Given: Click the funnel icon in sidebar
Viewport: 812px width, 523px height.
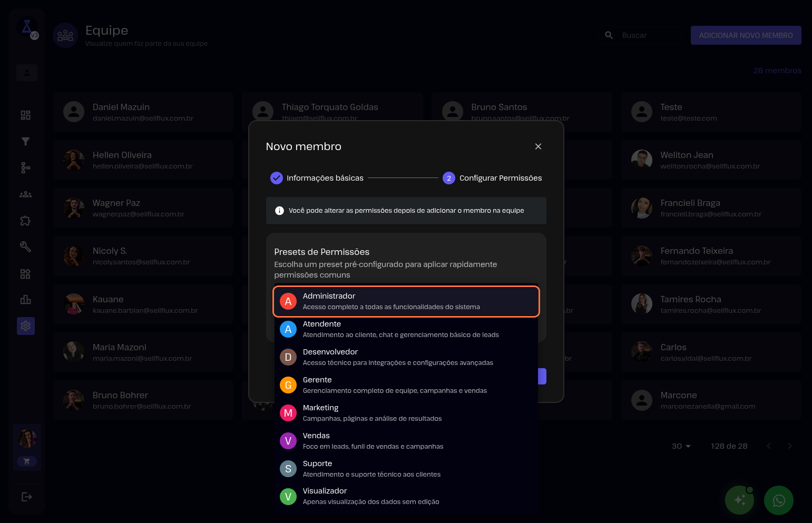Looking at the screenshot, I should 25,142.
